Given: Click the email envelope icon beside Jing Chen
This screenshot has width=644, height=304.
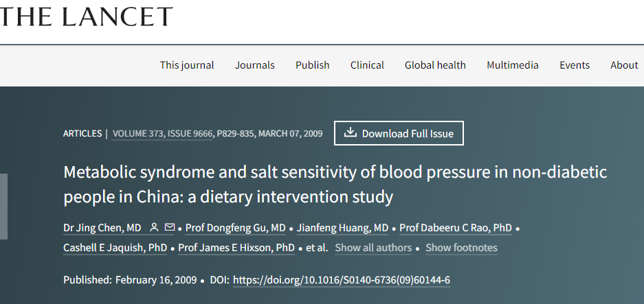Looking at the screenshot, I should pos(169,227).
